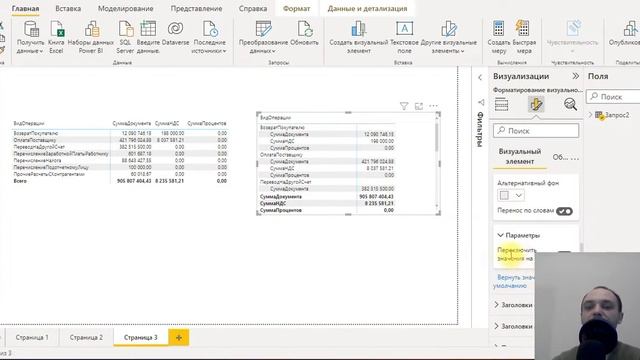Image resolution: width=640 pixels, height=360 pixels.
Task: Open the matrix visual's more options ellipsis
Action: 433,106
